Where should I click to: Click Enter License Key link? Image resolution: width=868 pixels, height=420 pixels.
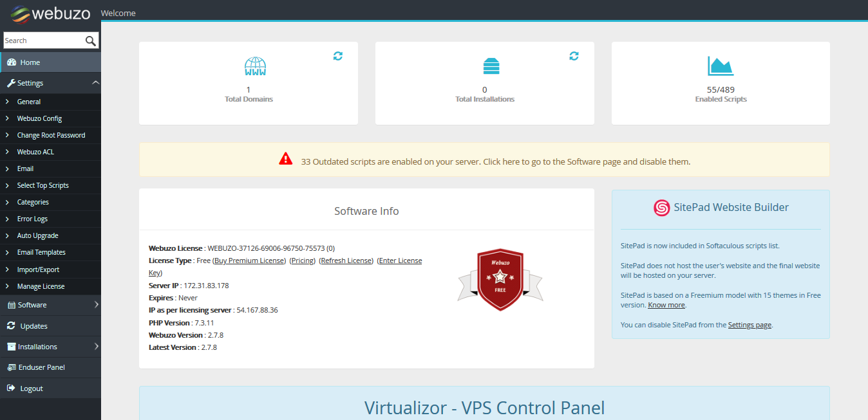click(399, 260)
